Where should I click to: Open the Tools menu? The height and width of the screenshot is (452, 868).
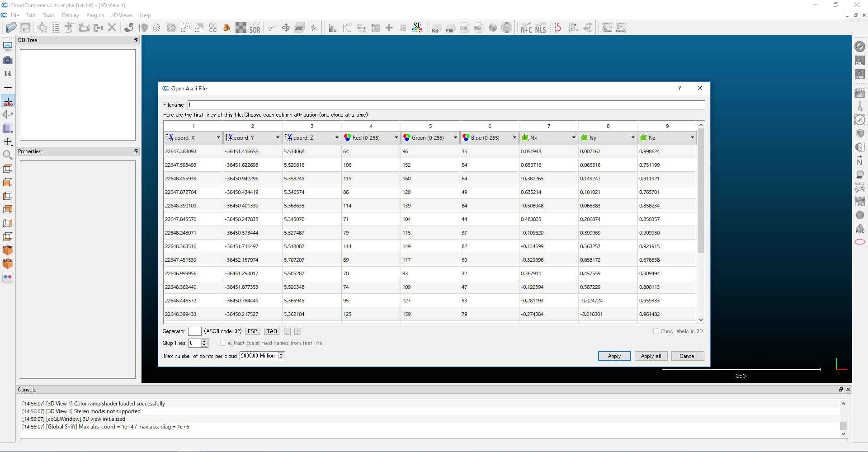point(48,15)
